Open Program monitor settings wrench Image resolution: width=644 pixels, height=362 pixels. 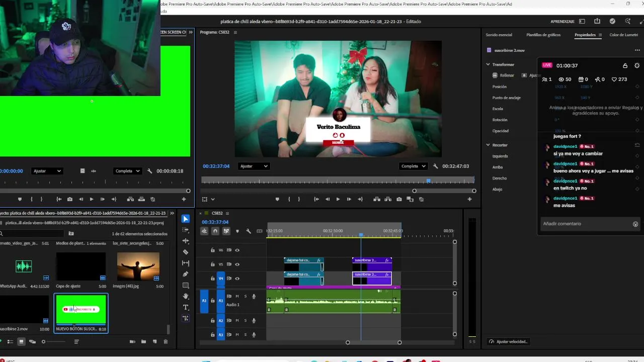click(435, 166)
